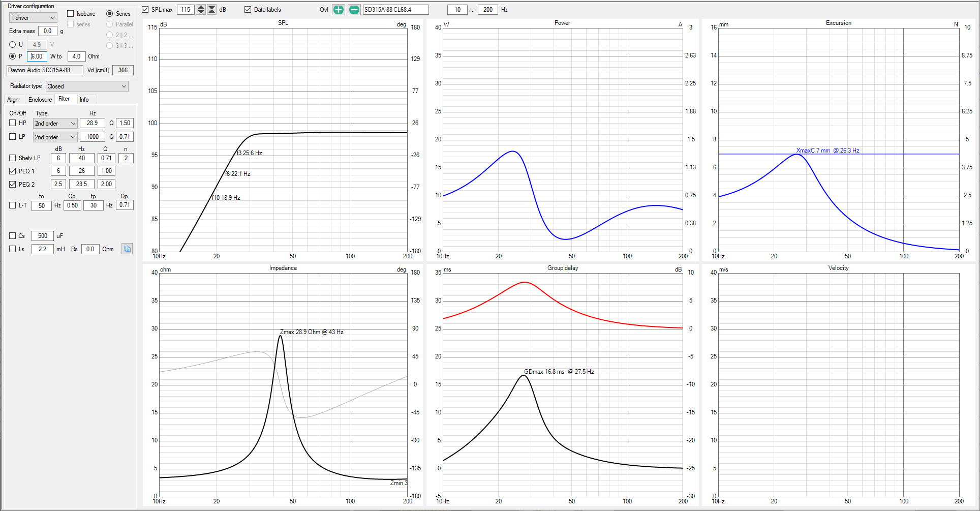980x511 pixels.
Task: Enable the Isobaric checkbox
Action: (71, 14)
